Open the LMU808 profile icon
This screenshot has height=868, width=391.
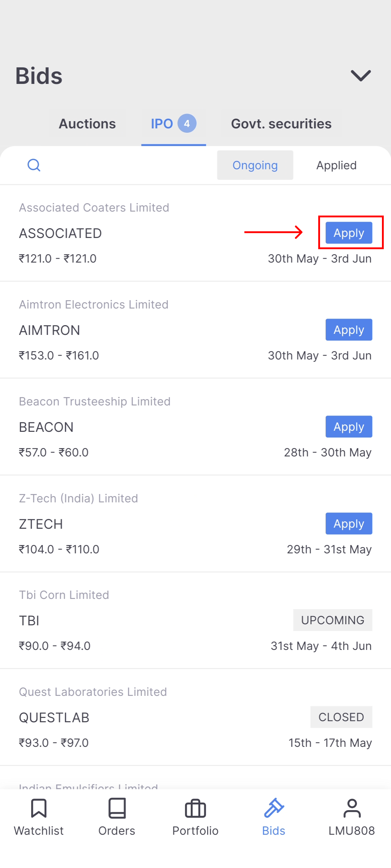(352, 809)
